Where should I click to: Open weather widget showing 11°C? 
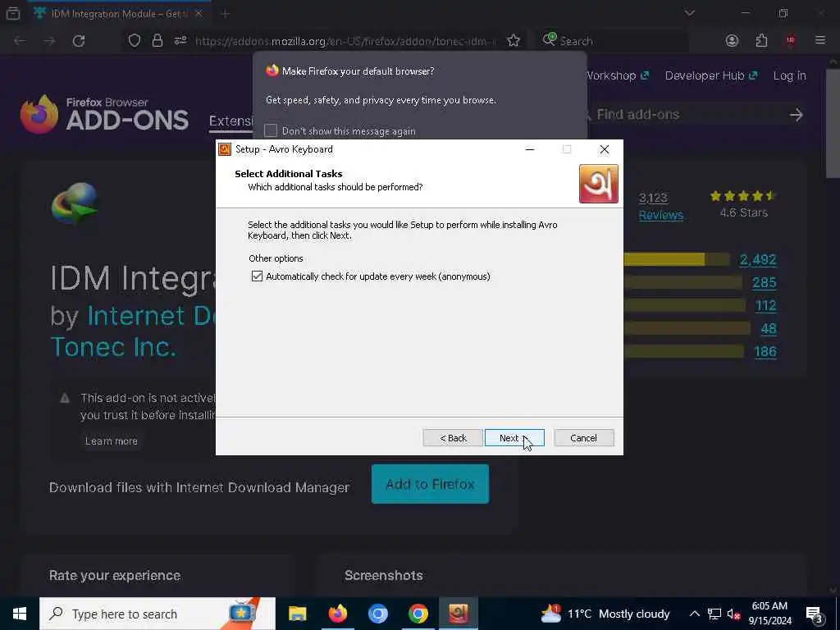click(x=605, y=614)
